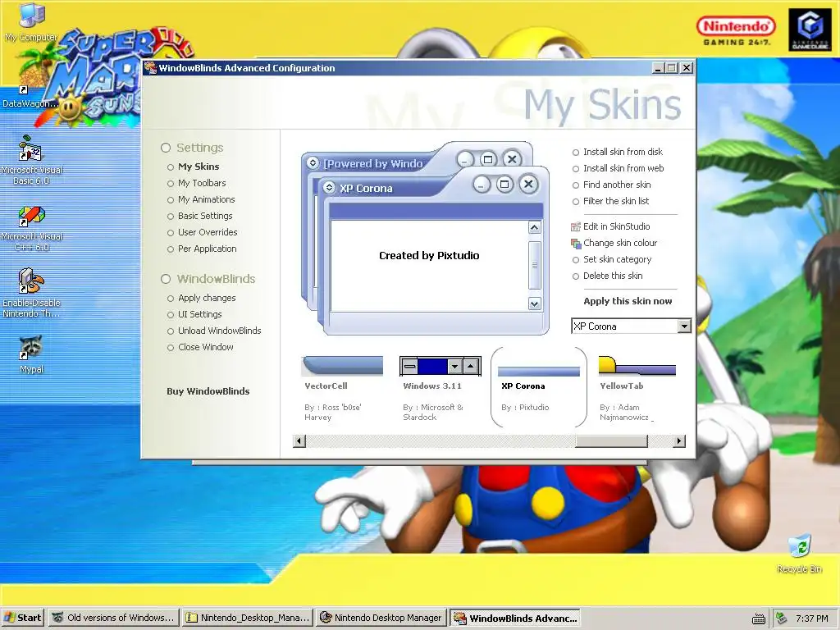
Task: Switch to Nintendo Desktop Manager taskbar item
Action: point(381,618)
